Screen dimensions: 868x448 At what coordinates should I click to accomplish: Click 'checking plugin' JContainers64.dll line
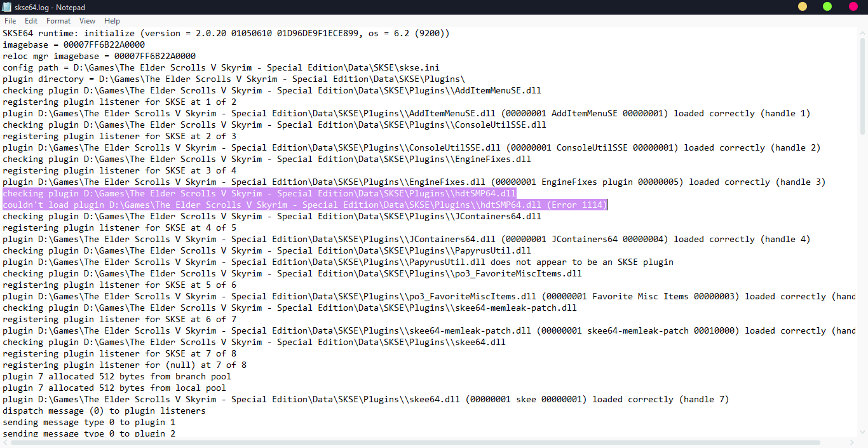point(272,216)
